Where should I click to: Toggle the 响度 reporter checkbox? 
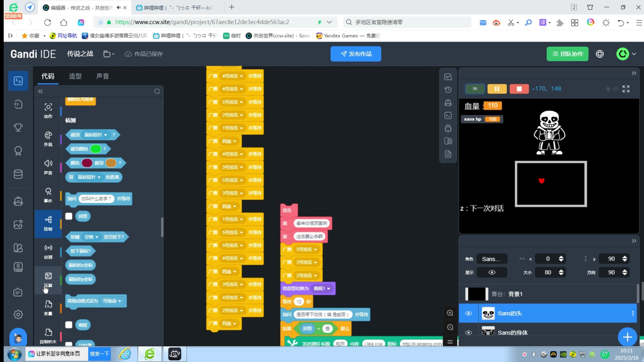69,325
